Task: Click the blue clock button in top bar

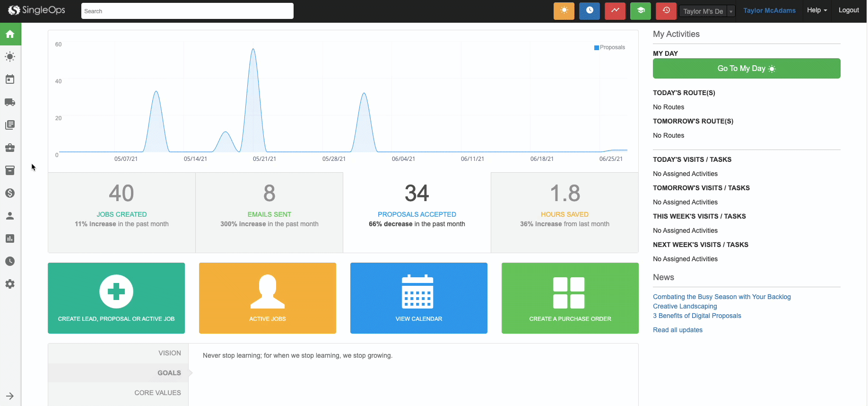Action: pyautogui.click(x=589, y=11)
